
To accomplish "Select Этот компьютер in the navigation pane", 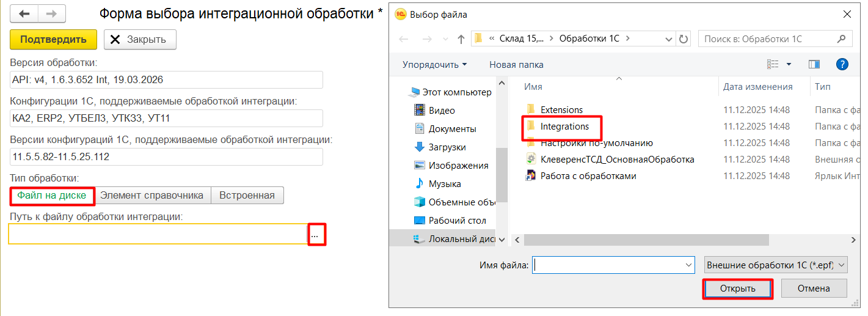I will click(451, 92).
